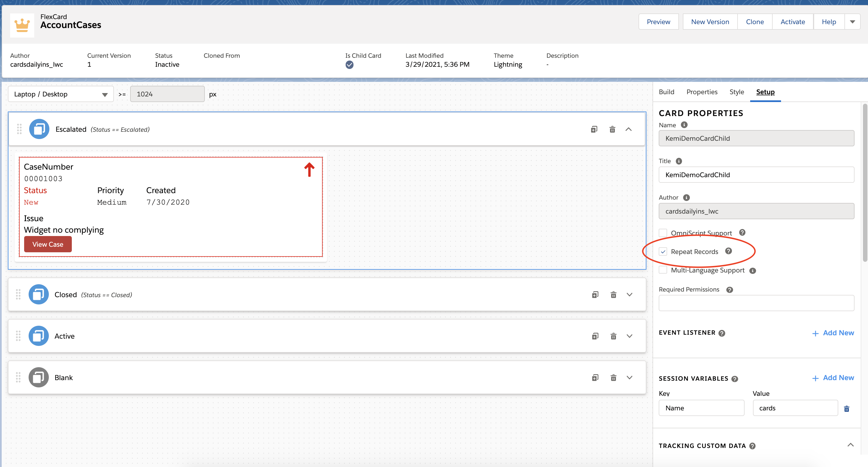Delete the Escalated state
This screenshot has width=868, height=467.
(x=612, y=129)
